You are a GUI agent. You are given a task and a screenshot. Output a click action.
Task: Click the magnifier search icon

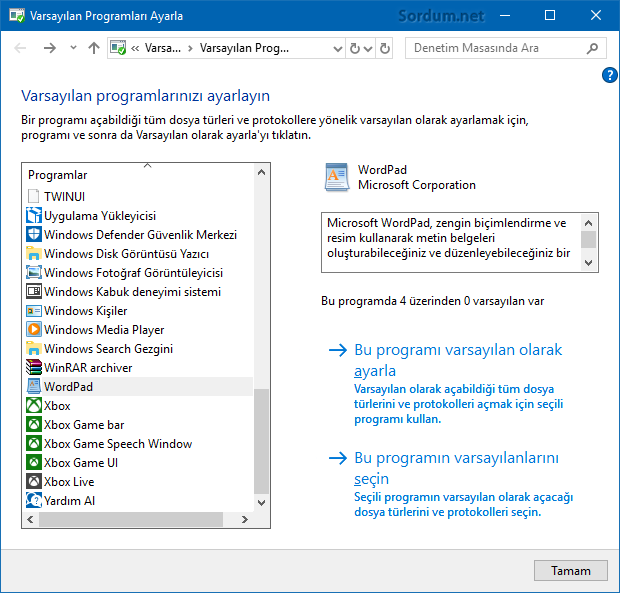pyautogui.click(x=592, y=48)
